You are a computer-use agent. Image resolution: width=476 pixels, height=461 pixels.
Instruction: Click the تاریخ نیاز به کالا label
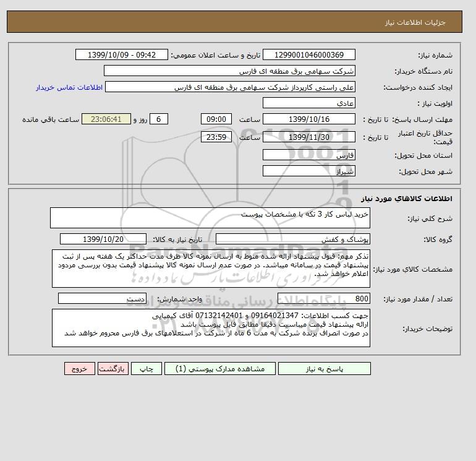click(177, 239)
